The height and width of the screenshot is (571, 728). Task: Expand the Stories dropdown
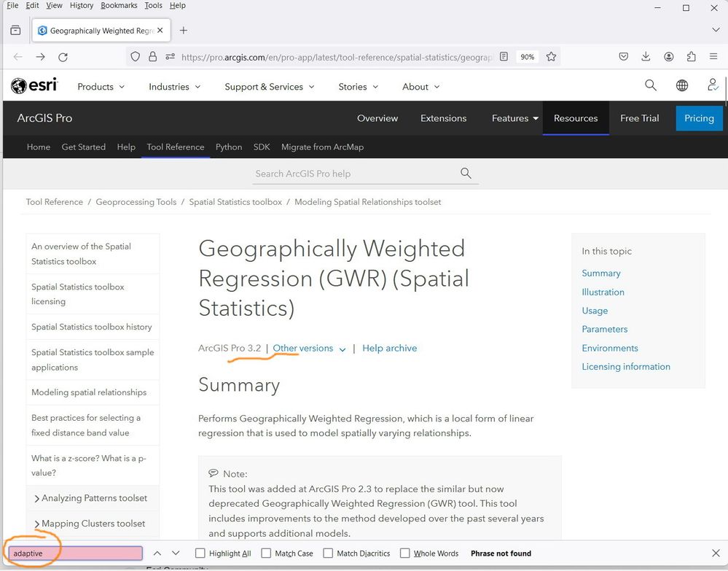coord(358,87)
